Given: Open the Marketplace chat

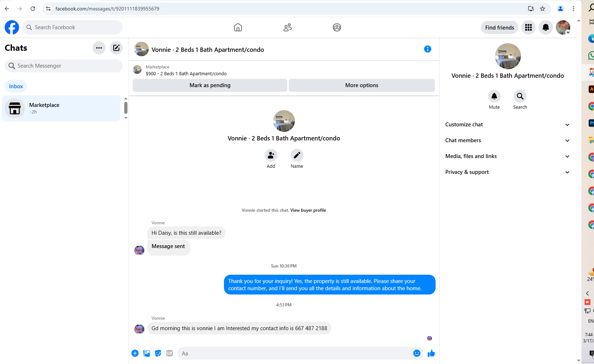Looking at the screenshot, I should tap(61, 108).
